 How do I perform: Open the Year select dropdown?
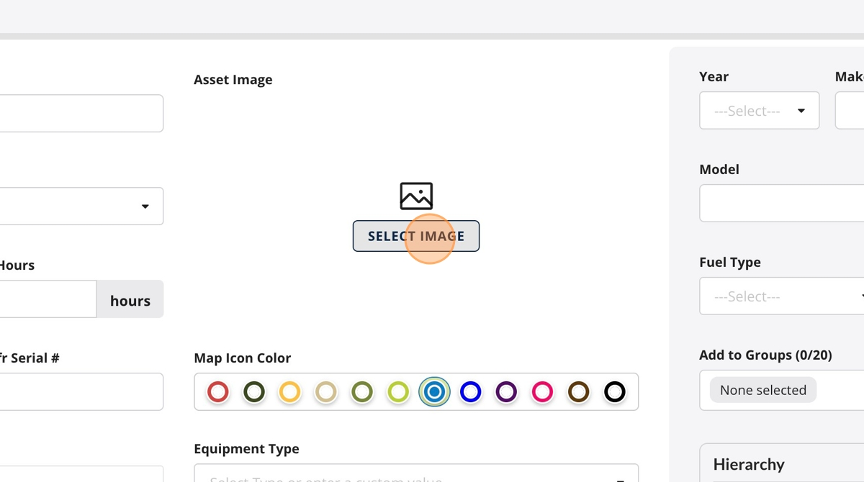[x=759, y=111]
